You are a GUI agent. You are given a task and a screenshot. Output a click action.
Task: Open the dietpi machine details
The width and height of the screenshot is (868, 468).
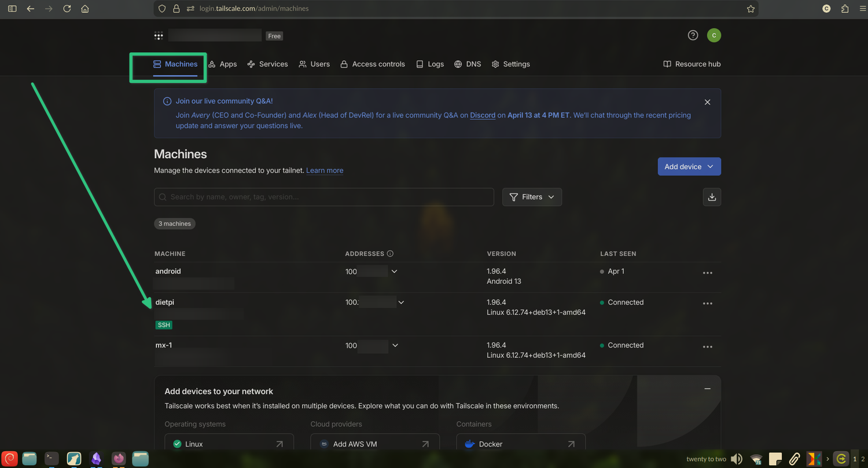(x=165, y=302)
